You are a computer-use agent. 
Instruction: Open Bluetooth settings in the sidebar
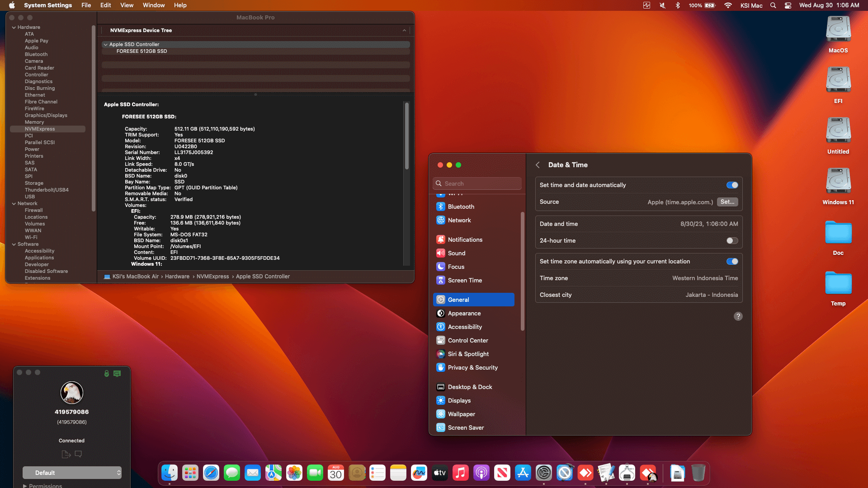click(461, 206)
